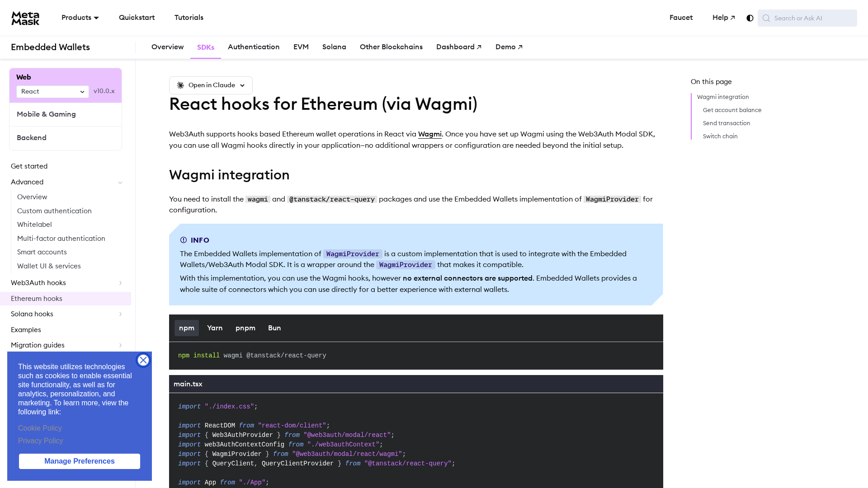Select the Yarn code tab
The height and width of the screenshot is (488, 868).
(215, 328)
